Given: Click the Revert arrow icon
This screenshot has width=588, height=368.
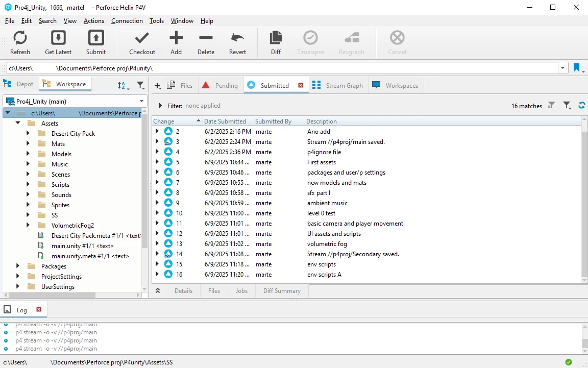Looking at the screenshot, I should [237, 38].
